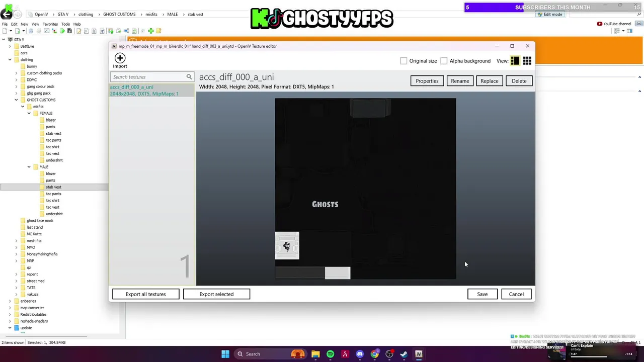
Task: Click the Delete button
Action: pyautogui.click(x=519, y=81)
